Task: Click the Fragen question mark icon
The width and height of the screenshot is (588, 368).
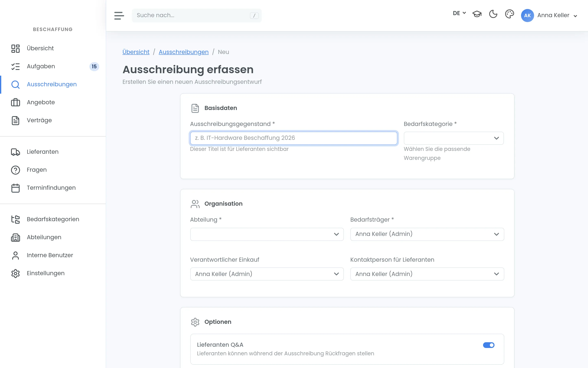Action: (x=16, y=170)
